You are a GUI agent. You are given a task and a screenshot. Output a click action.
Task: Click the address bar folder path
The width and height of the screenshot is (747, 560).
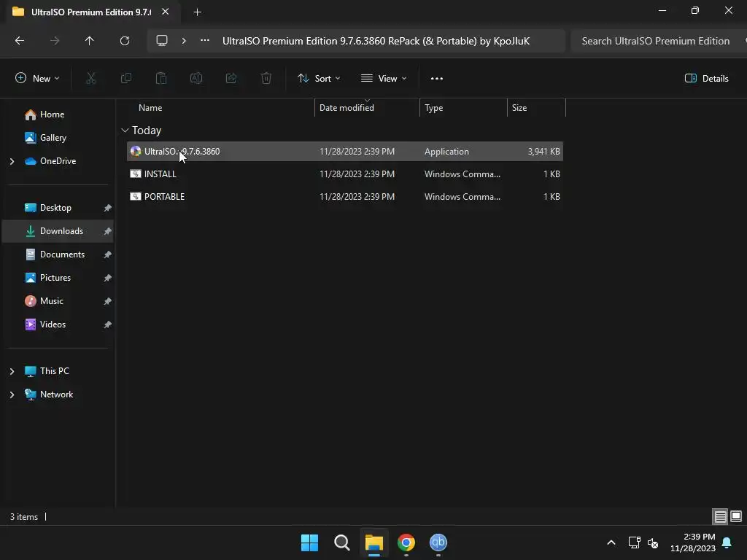[x=376, y=41]
